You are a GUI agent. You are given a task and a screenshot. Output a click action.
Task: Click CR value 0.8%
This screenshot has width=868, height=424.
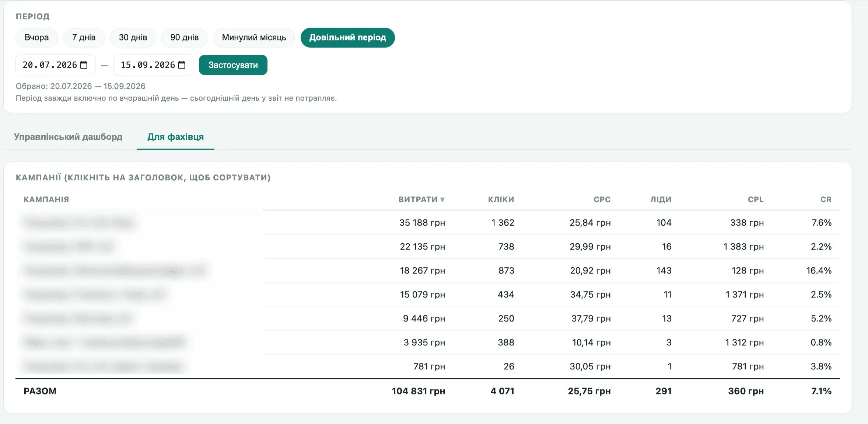tap(821, 343)
